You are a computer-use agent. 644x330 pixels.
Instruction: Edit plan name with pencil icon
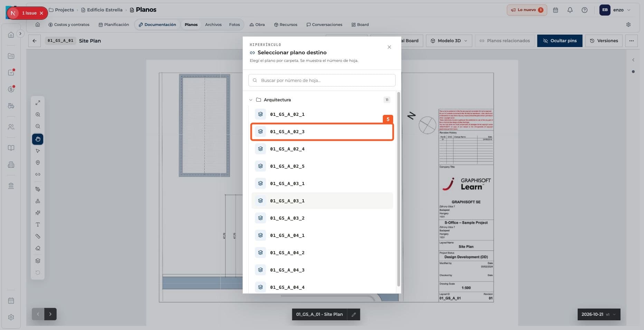(x=354, y=314)
